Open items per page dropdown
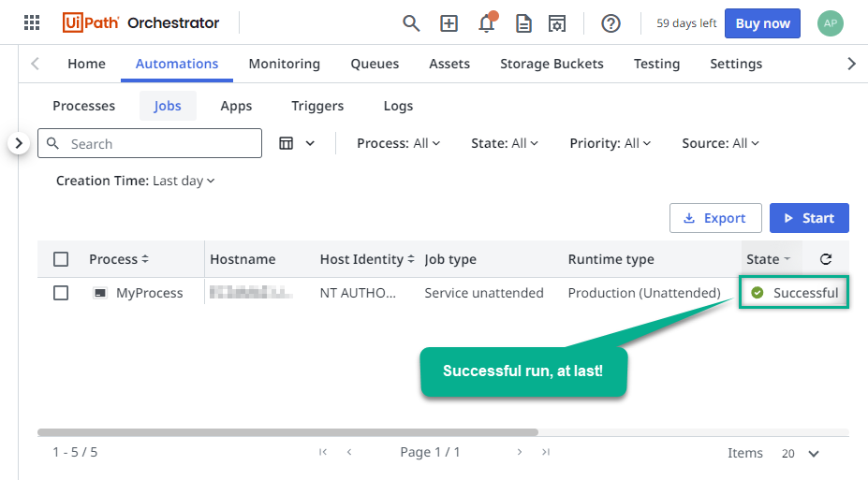 (x=800, y=454)
